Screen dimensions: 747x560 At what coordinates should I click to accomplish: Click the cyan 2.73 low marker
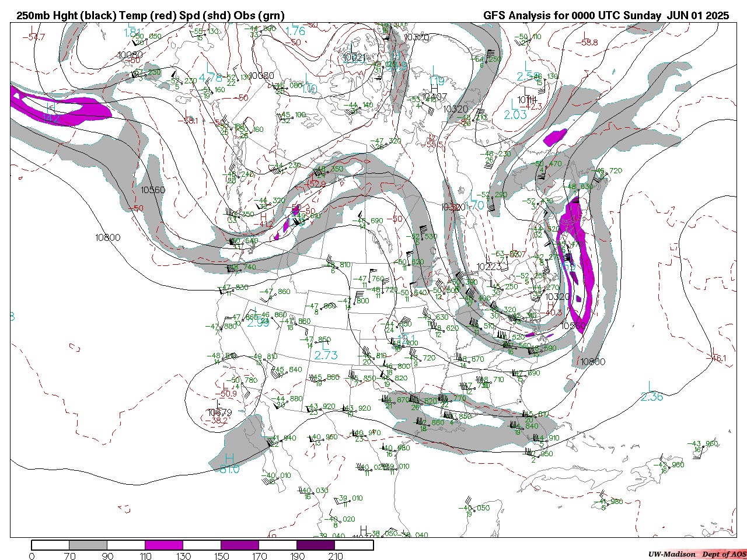click(326, 355)
